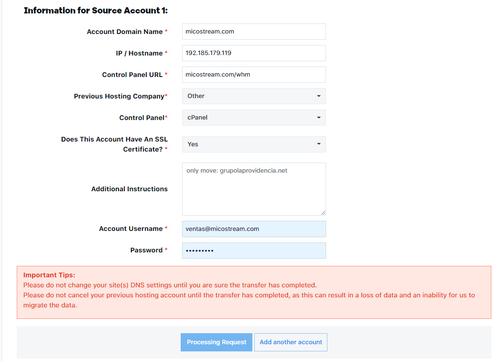Select the Account Username field
Viewport: 500px width, 361px height.
coord(254,229)
